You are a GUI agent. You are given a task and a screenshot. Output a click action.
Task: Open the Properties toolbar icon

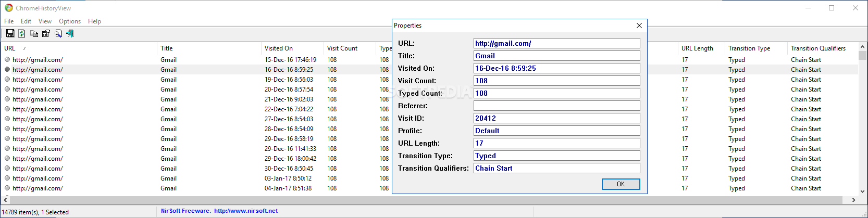point(46,33)
